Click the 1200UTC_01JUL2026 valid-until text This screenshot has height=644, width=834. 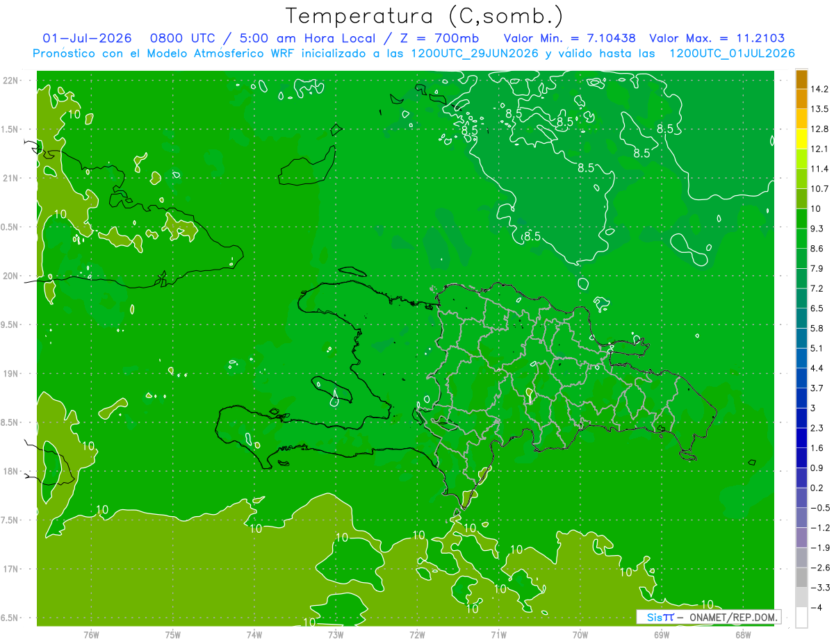click(732, 53)
